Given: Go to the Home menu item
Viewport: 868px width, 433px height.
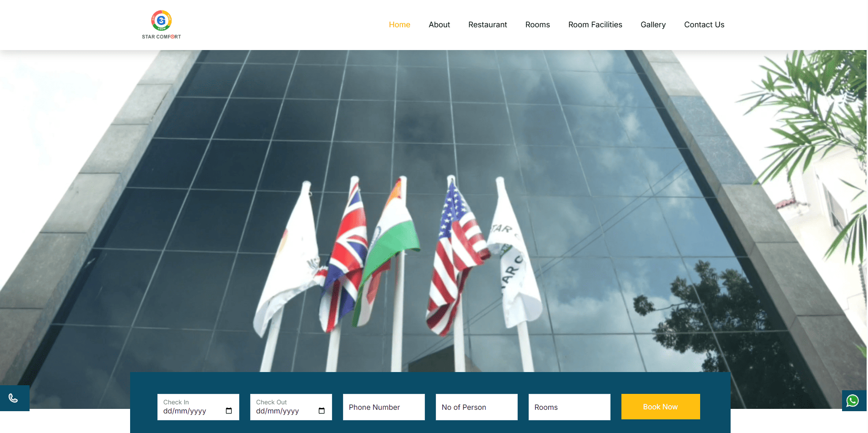Looking at the screenshot, I should (x=399, y=25).
